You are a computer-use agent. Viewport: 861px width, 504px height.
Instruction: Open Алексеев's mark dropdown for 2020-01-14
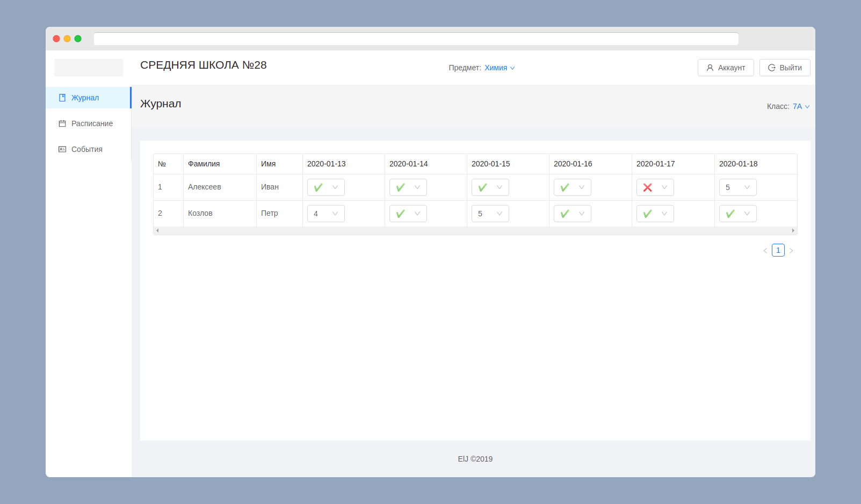point(408,187)
